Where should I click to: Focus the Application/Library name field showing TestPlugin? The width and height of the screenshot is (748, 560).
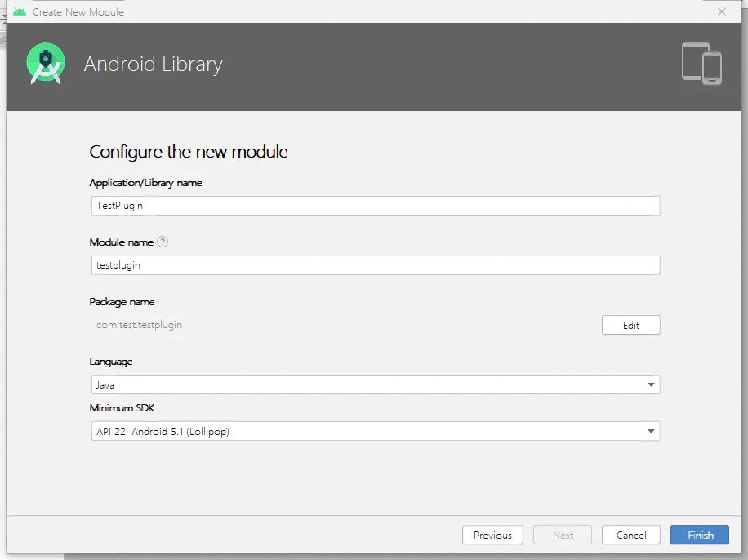[375, 205]
